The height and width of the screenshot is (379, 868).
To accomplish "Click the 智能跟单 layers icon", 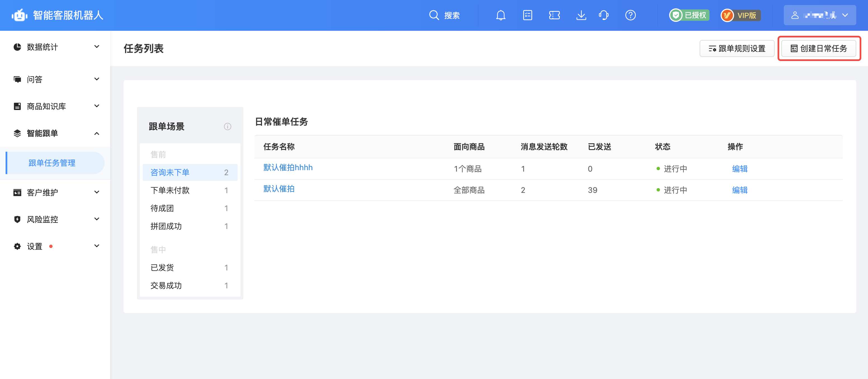I will tap(17, 133).
